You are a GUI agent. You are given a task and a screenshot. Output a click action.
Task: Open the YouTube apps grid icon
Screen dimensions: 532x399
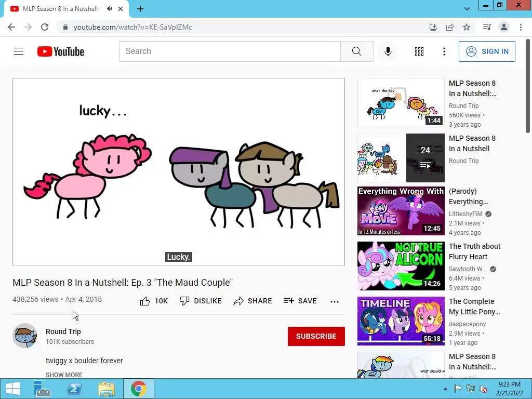[x=419, y=51]
